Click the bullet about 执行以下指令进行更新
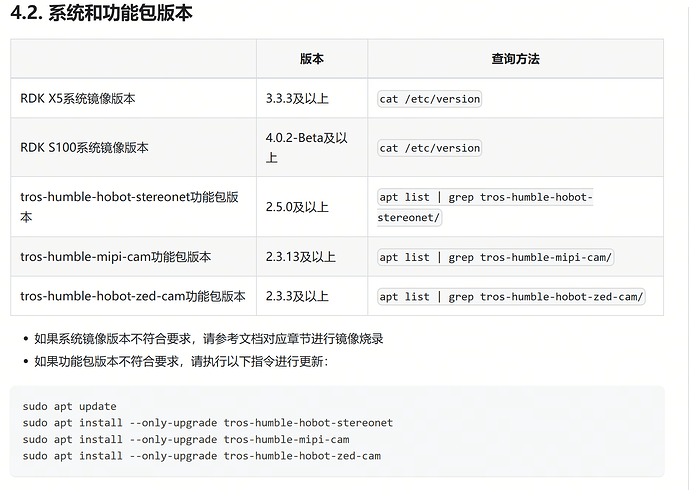Viewport: 690px width, 490px height. tap(181, 362)
